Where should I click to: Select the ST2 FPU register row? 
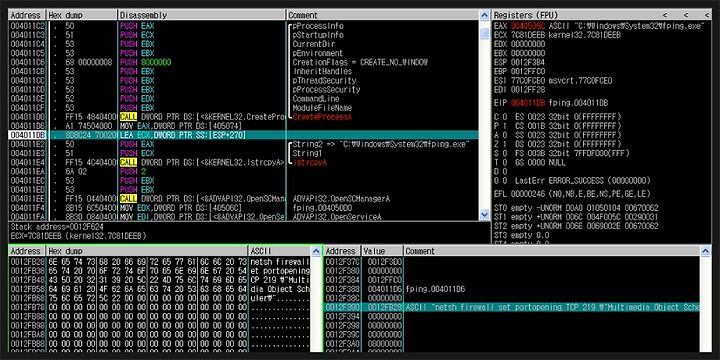(576, 226)
